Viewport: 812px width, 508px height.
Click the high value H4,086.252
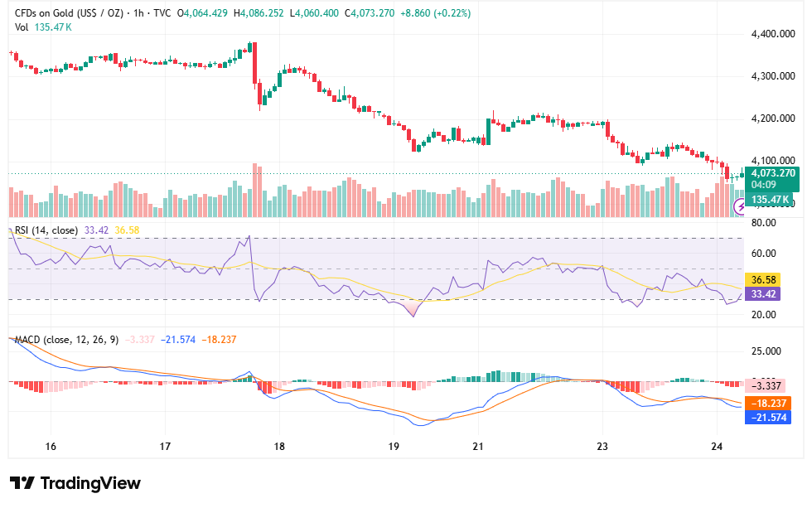[259, 13]
